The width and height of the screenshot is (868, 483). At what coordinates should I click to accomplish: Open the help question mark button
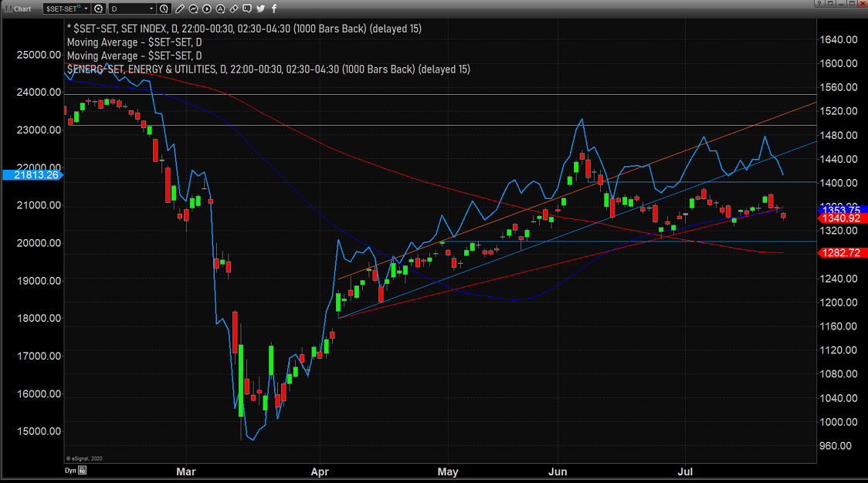(819, 3)
